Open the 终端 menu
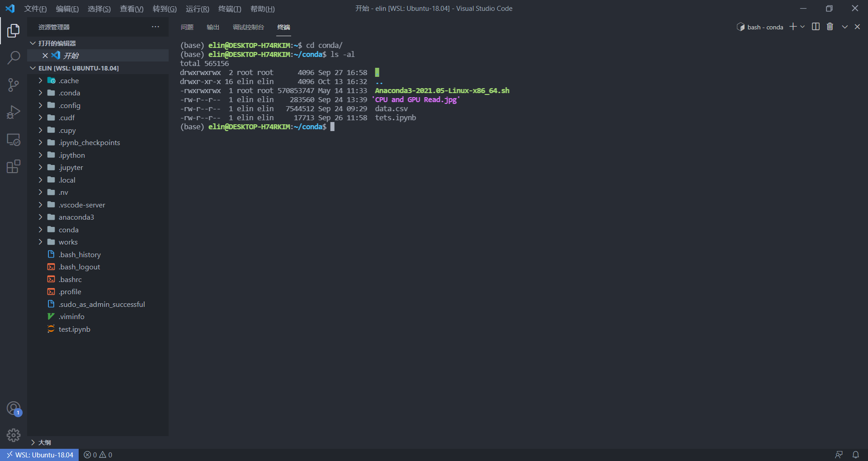This screenshot has height=461, width=868. [229, 9]
